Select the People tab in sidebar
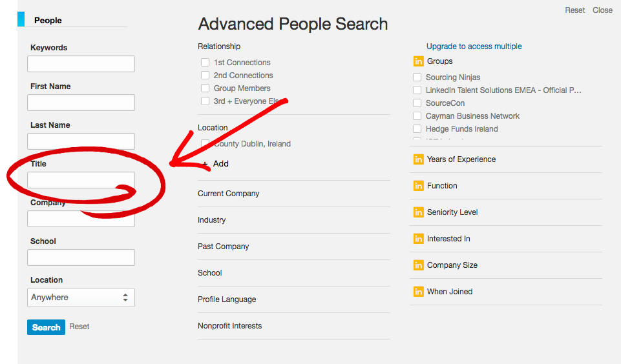Viewport: 621px width, 364px height. 48,20
